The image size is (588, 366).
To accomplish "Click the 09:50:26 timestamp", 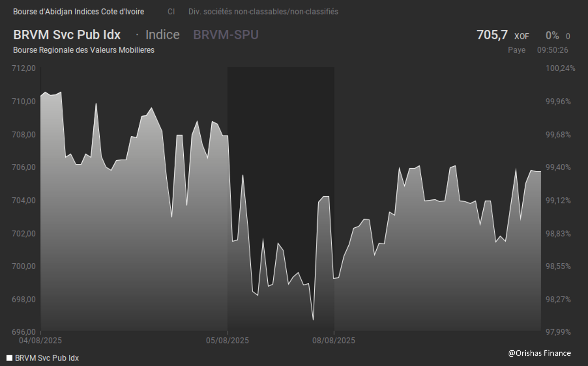I will click(553, 50).
